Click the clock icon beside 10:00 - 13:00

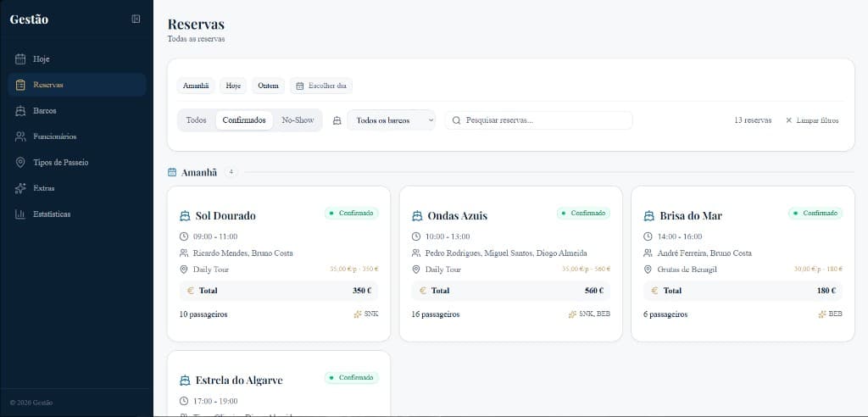416,236
